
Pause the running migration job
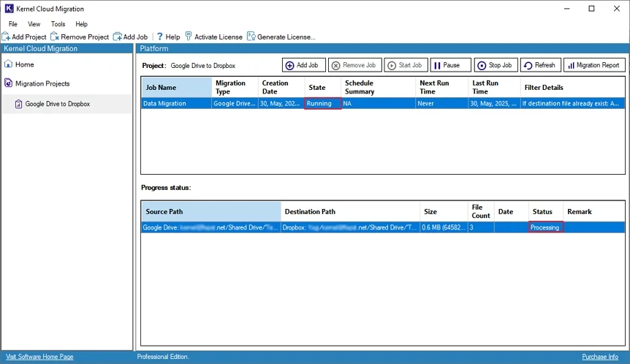tap(450, 65)
